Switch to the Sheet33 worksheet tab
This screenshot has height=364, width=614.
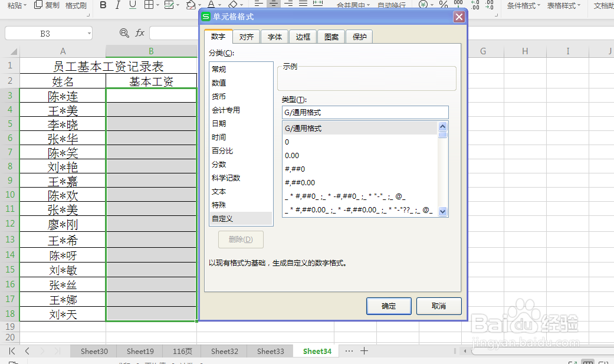(x=270, y=350)
